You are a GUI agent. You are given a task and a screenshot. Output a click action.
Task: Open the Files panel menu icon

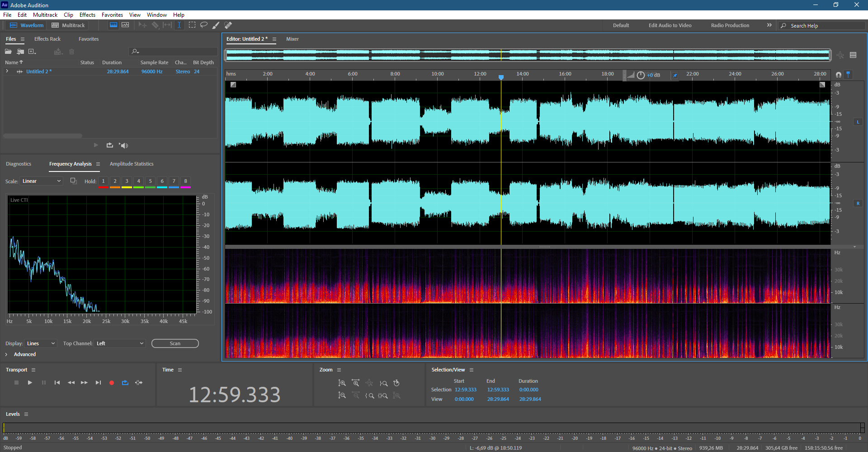[23, 39]
